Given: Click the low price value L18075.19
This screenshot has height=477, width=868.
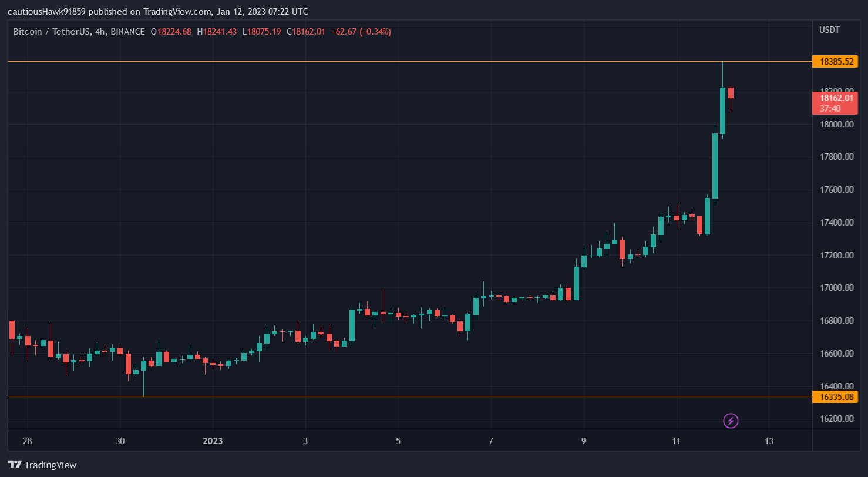Looking at the screenshot, I should click(x=260, y=32).
